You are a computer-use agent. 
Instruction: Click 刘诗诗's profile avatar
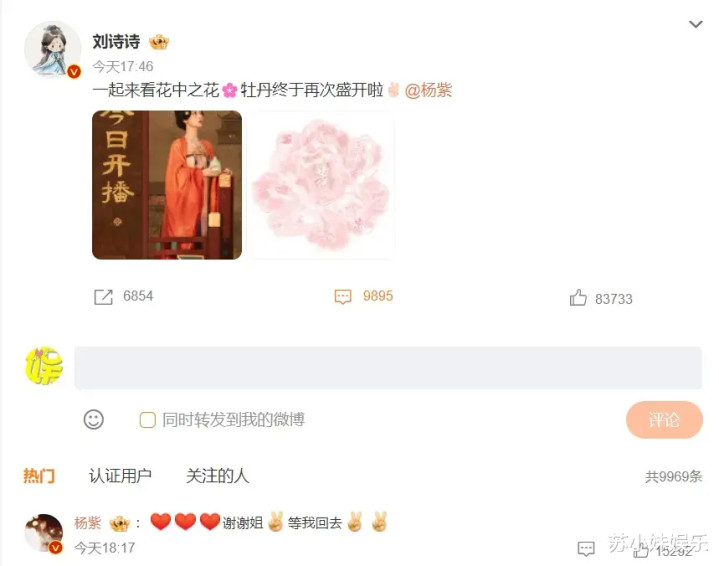(x=52, y=49)
